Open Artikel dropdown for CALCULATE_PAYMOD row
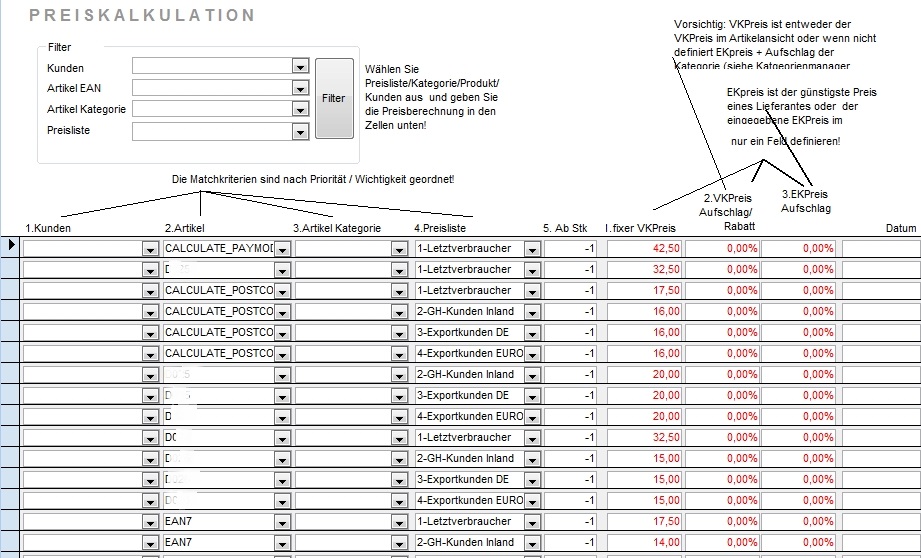Viewport: 921px width, 558px height. (283, 249)
